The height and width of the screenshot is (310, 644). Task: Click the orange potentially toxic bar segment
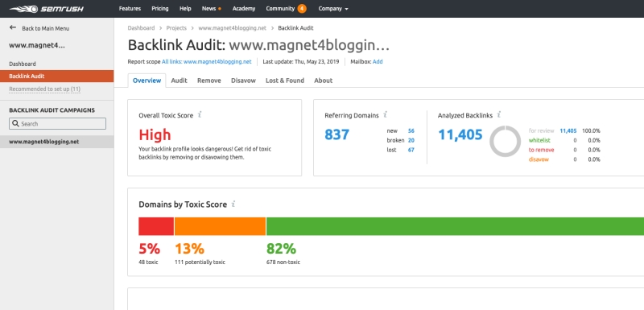click(x=220, y=226)
